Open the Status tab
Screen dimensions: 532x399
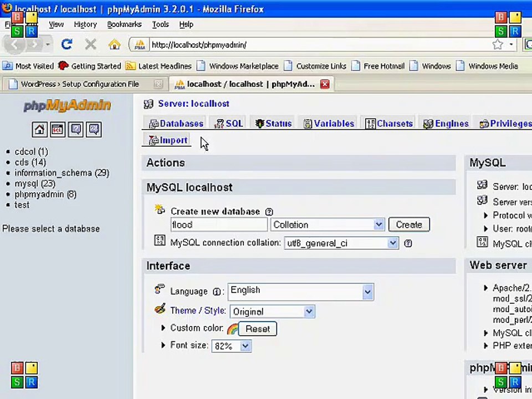pyautogui.click(x=273, y=124)
